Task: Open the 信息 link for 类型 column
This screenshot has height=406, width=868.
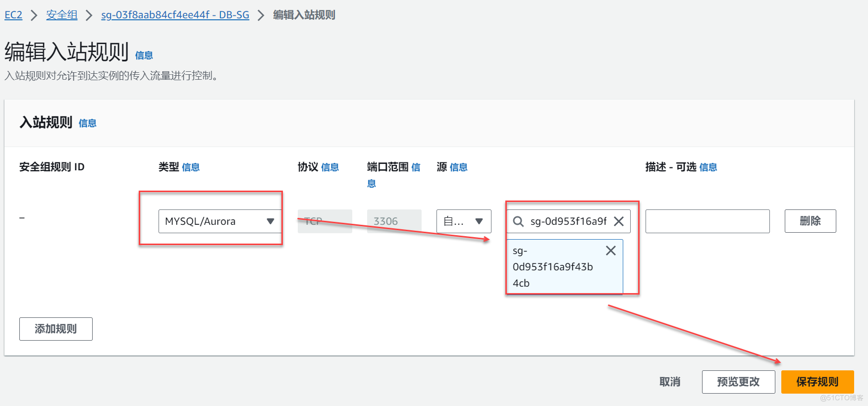Action: click(x=191, y=167)
